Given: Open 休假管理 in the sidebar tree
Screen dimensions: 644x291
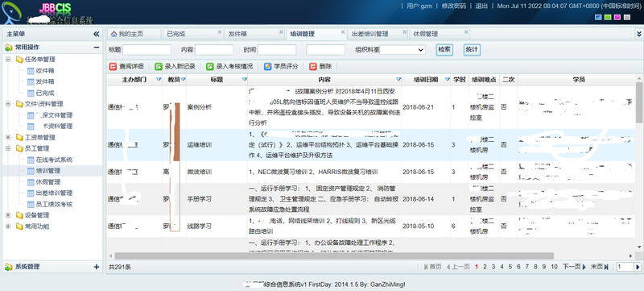Looking at the screenshot, I should pos(47,181).
